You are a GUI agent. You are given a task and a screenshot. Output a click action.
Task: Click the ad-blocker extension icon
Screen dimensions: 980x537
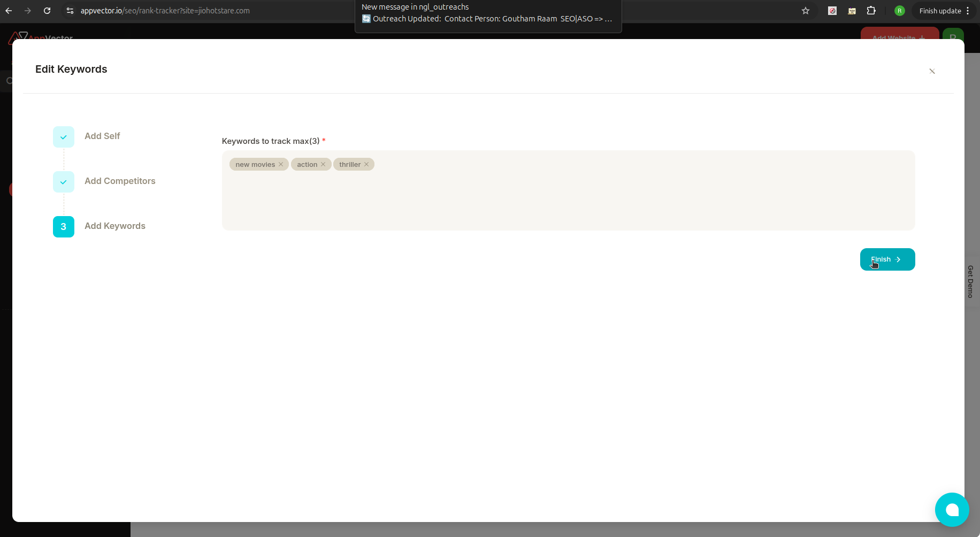click(x=832, y=11)
